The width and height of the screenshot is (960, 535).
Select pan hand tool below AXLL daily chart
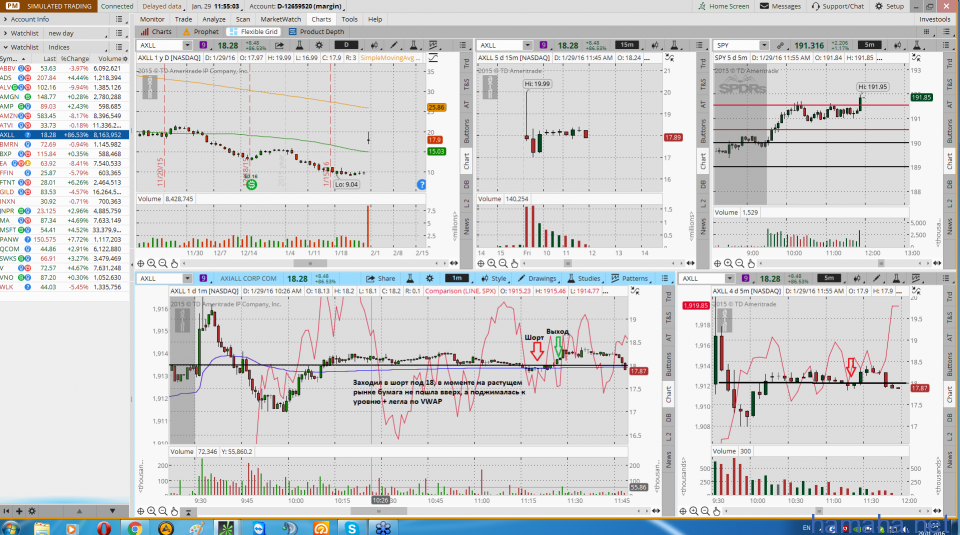point(174,263)
